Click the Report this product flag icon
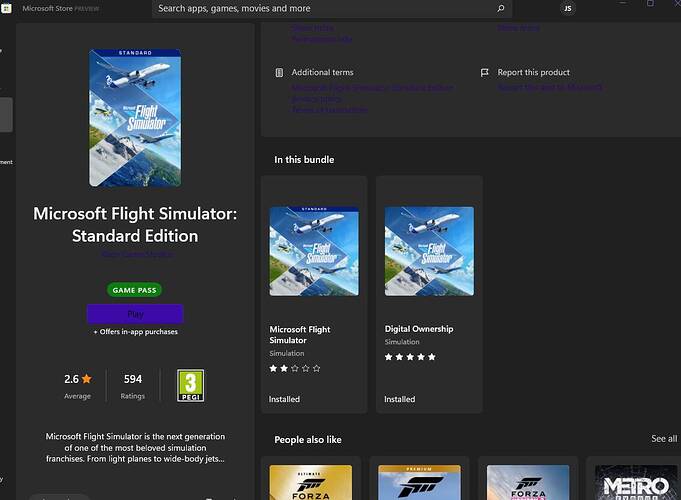 tap(485, 73)
